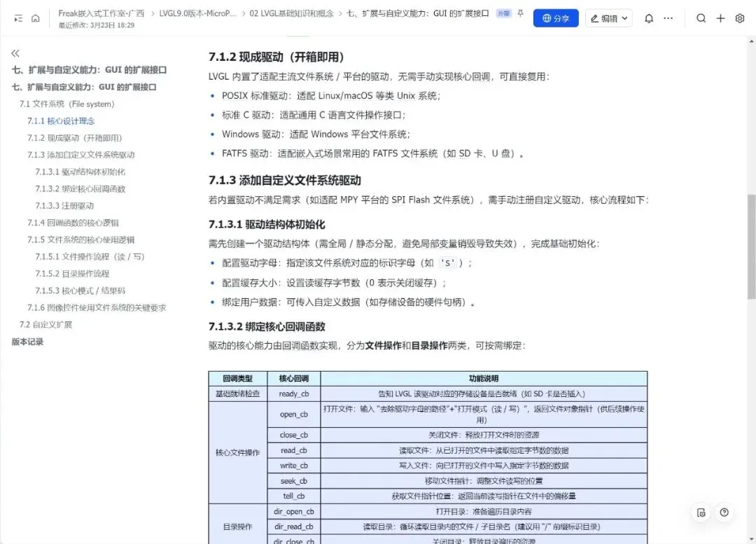Screen dimensions: 756x544
Task: Open breadcrumb Freak嵌入式工作室-广西
Action: (x=101, y=13)
